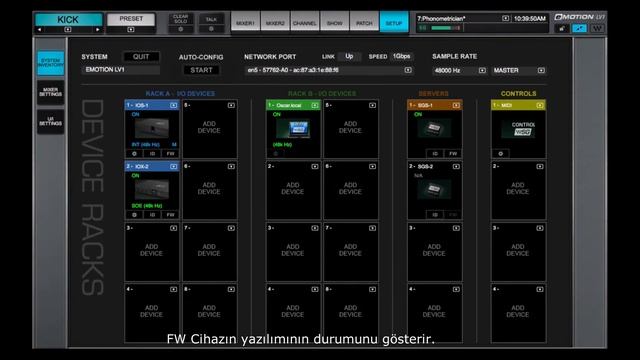Viewport: 640px width, 360px height.
Task: Click the KICK channel name display
Action: (68, 20)
